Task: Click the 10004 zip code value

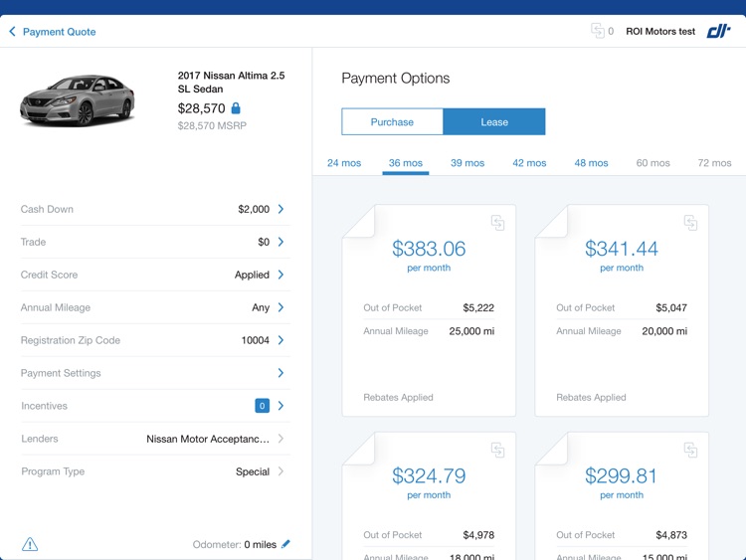Action: tap(255, 340)
